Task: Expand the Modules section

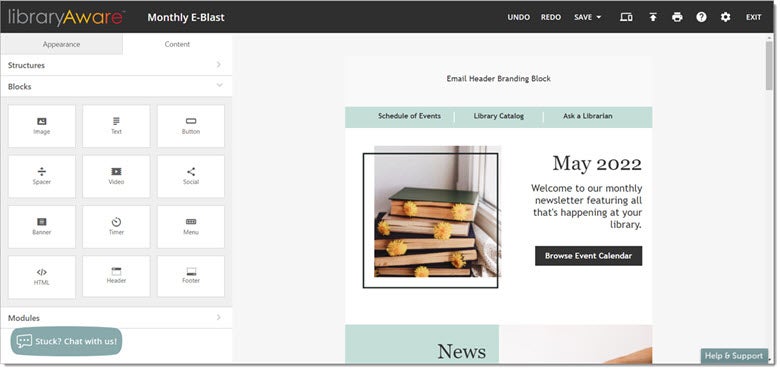Action: point(116,318)
